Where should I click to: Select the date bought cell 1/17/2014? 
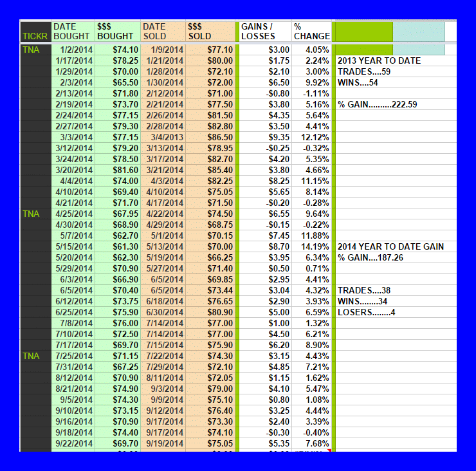[73, 60]
